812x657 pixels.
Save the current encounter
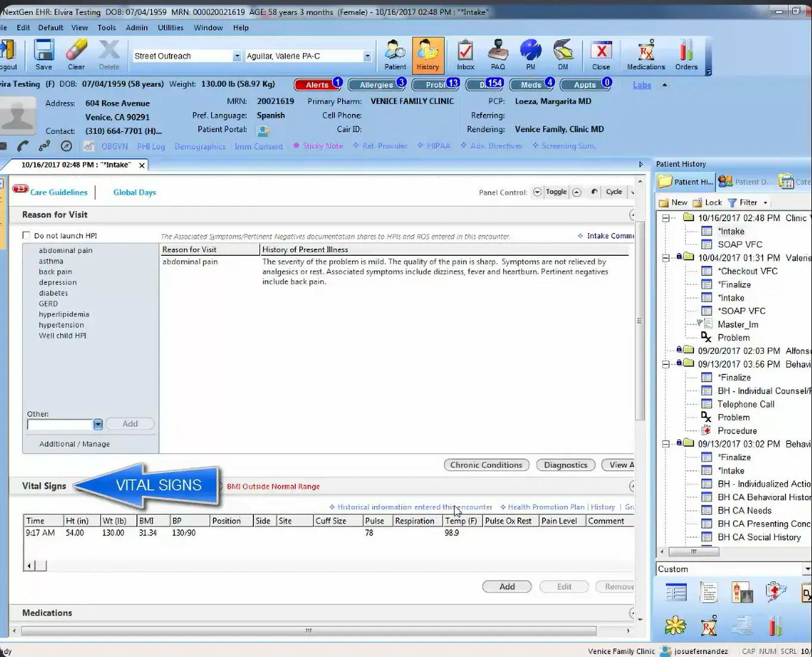coord(44,54)
